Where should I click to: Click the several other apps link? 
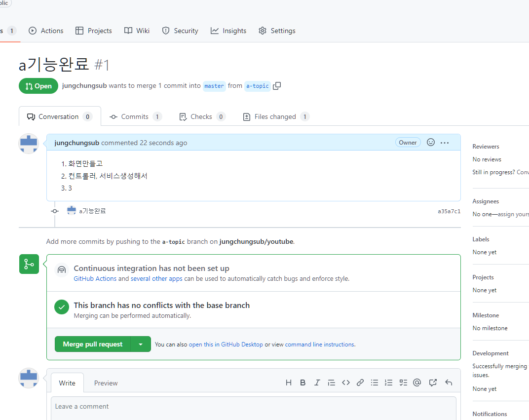(156, 279)
